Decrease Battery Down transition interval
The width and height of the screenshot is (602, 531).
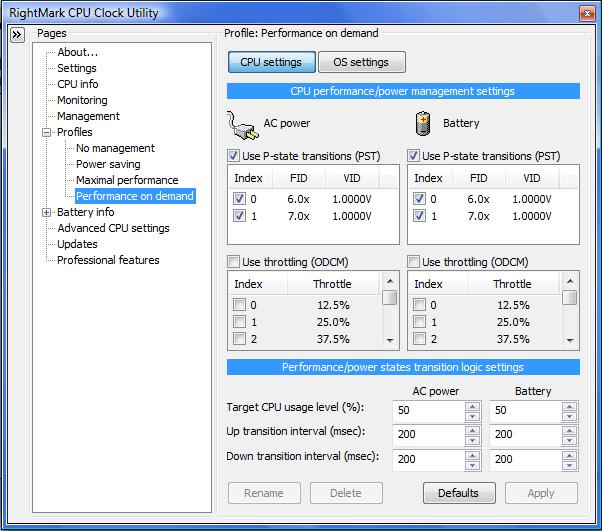tap(569, 466)
